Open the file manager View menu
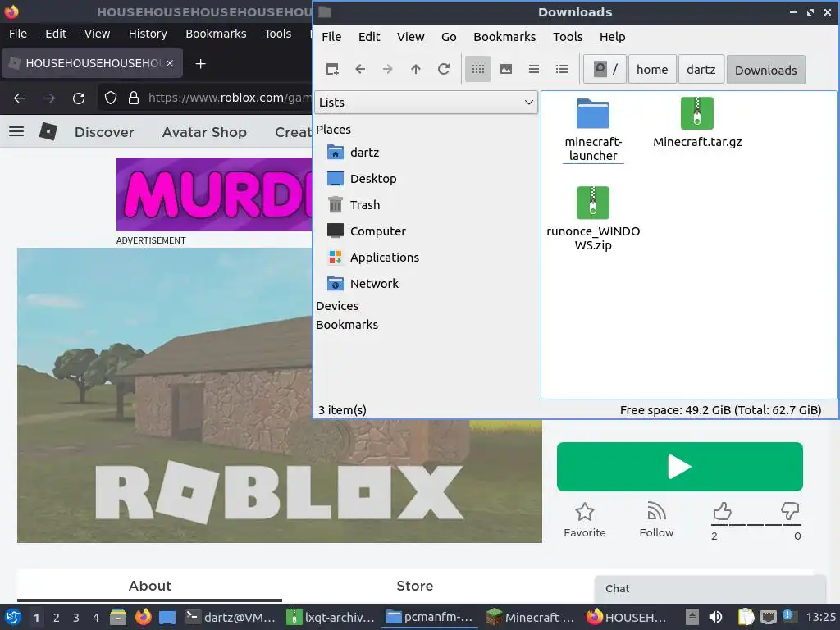This screenshot has width=840, height=630. (410, 37)
